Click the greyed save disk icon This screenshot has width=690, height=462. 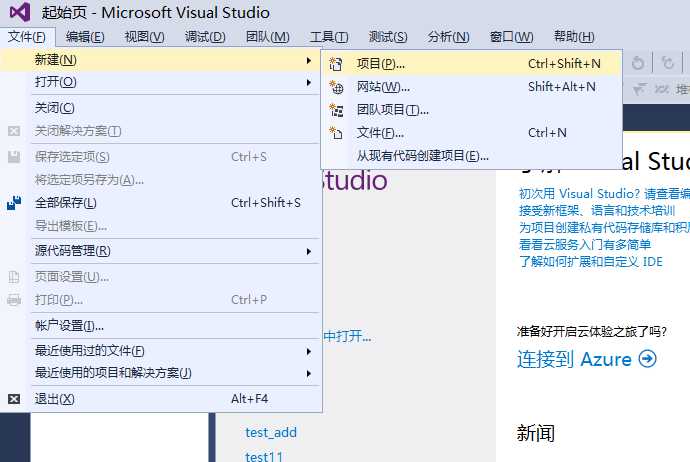[14, 157]
